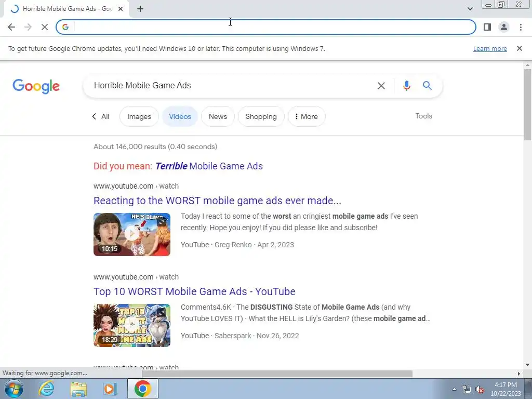Submit search with magnifier icon
Viewport: 532px width, 399px height.
(427, 86)
